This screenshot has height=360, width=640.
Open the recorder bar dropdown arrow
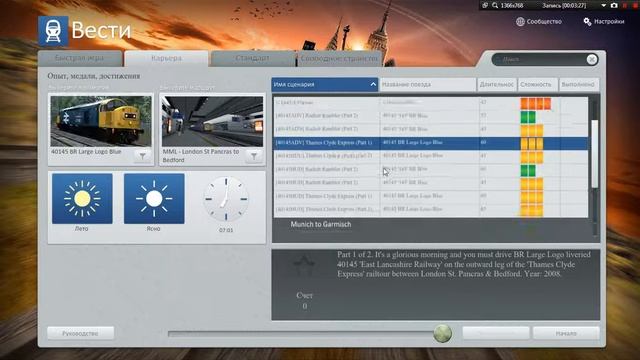click(603, 5)
